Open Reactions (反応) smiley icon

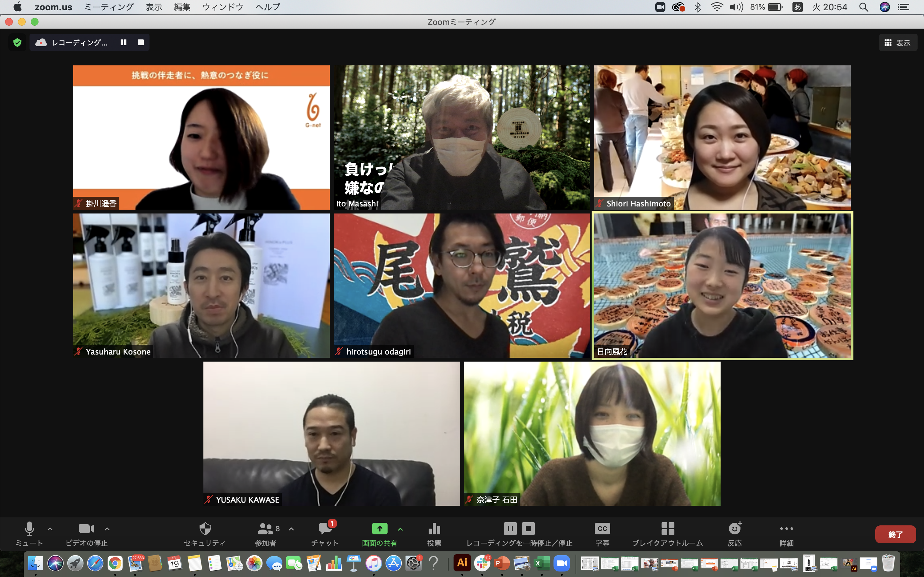click(x=735, y=529)
